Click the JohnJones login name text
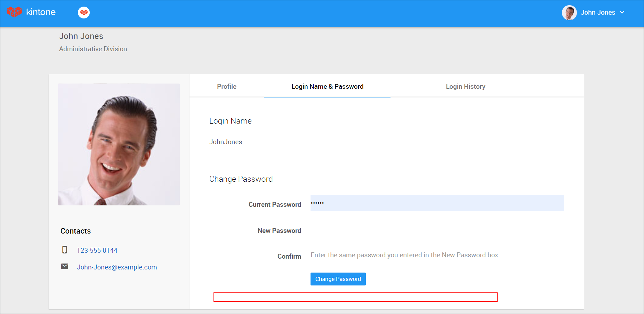Image resolution: width=644 pixels, height=314 pixels. tap(226, 142)
